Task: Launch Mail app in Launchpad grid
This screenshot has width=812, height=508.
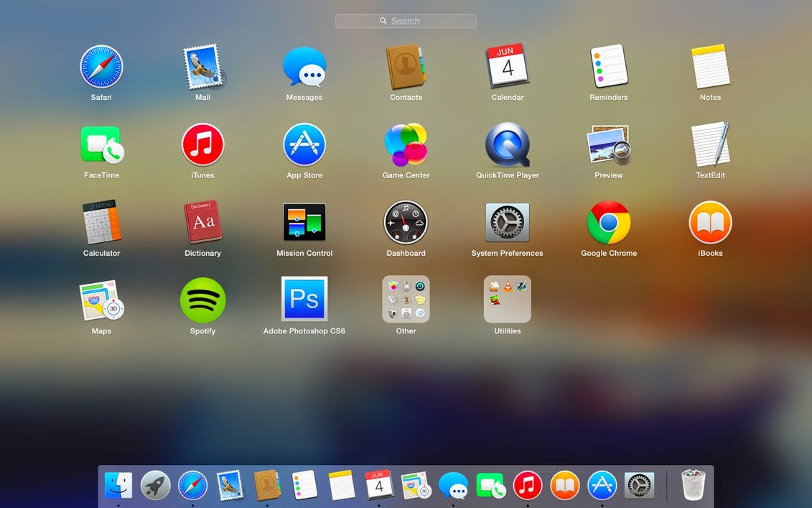Action: pyautogui.click(x=203, y=66)
